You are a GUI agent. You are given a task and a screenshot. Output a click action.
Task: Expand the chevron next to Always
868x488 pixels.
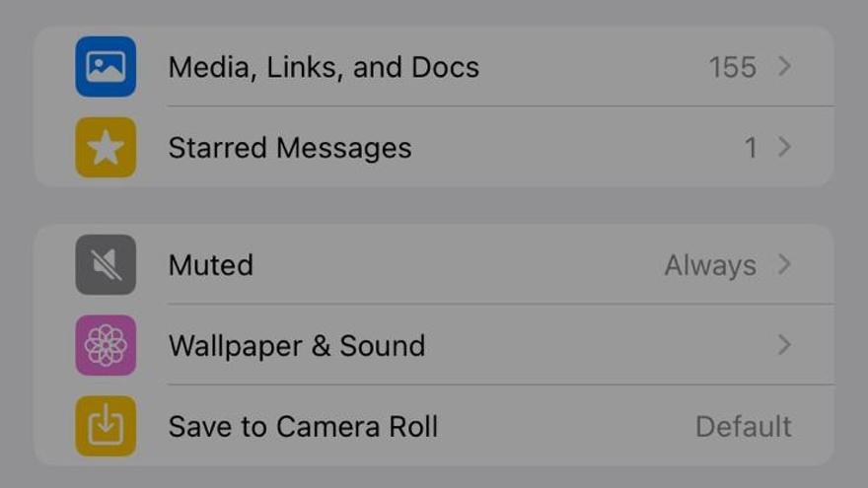(784, 264)
